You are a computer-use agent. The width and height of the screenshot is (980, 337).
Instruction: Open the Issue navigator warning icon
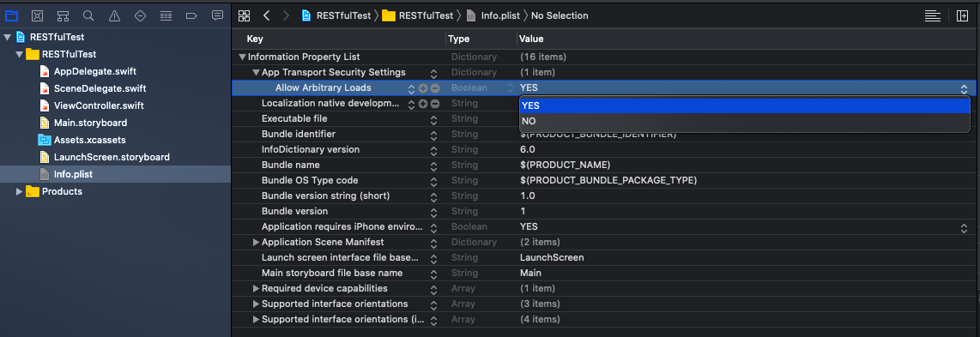(114, 15)
